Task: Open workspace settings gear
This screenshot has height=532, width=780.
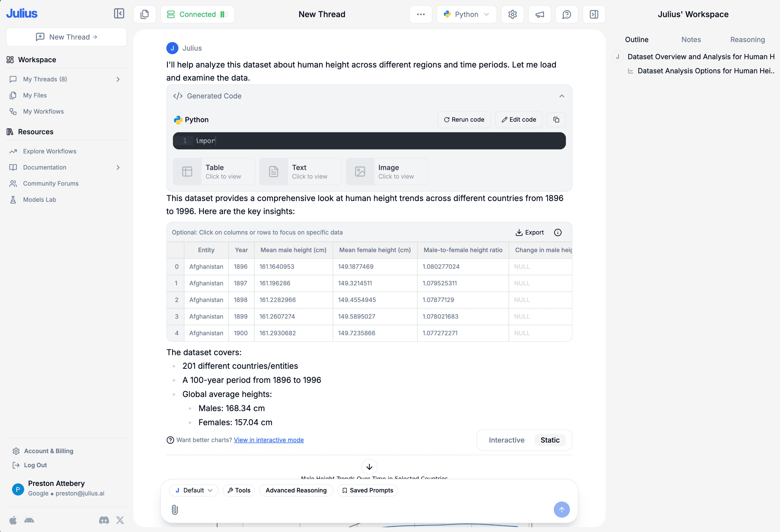Action: tap(512, 14)
